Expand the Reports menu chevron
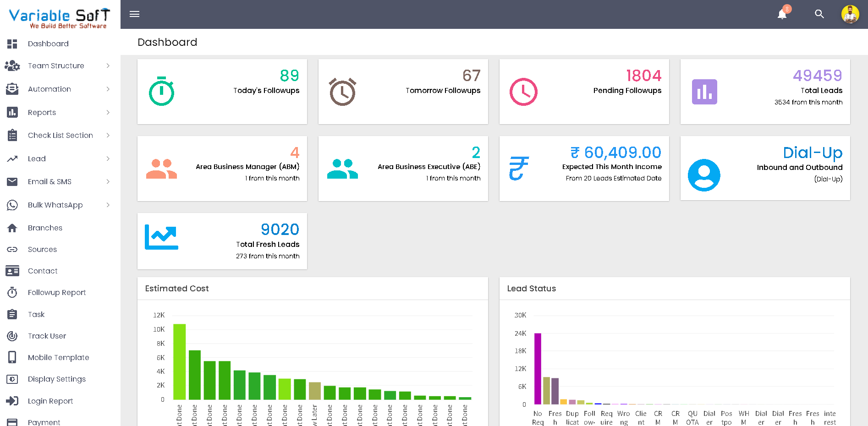 (x=108, y=113)
